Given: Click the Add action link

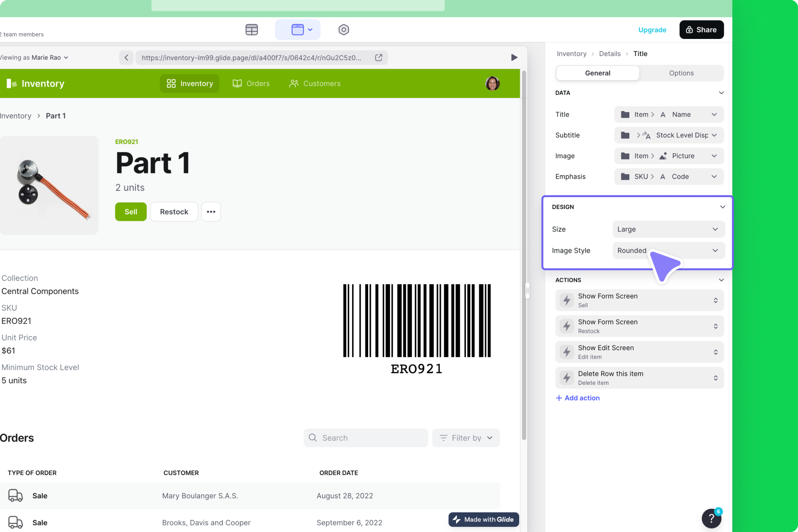Looking at the screenshot, I should (x=578, y=398).
